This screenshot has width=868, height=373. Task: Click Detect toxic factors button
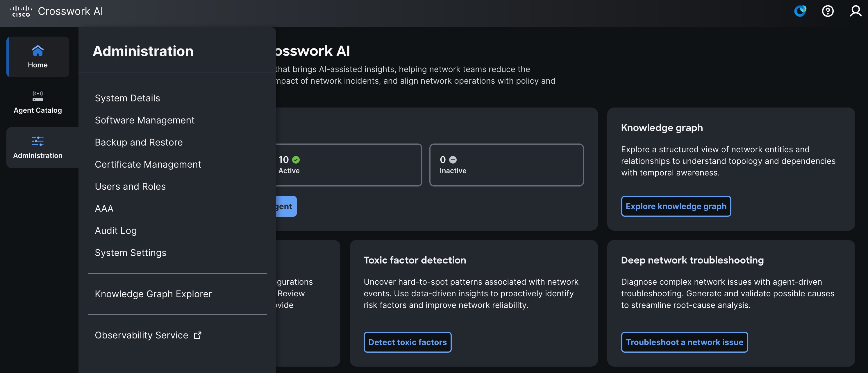407,342
